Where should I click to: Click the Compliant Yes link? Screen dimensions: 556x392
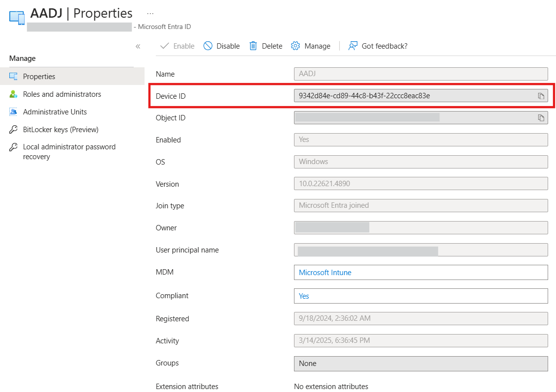[304, 296]
